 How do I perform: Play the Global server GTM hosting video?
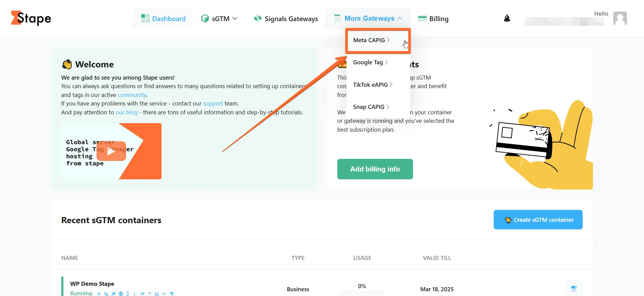tap(111, 151)
